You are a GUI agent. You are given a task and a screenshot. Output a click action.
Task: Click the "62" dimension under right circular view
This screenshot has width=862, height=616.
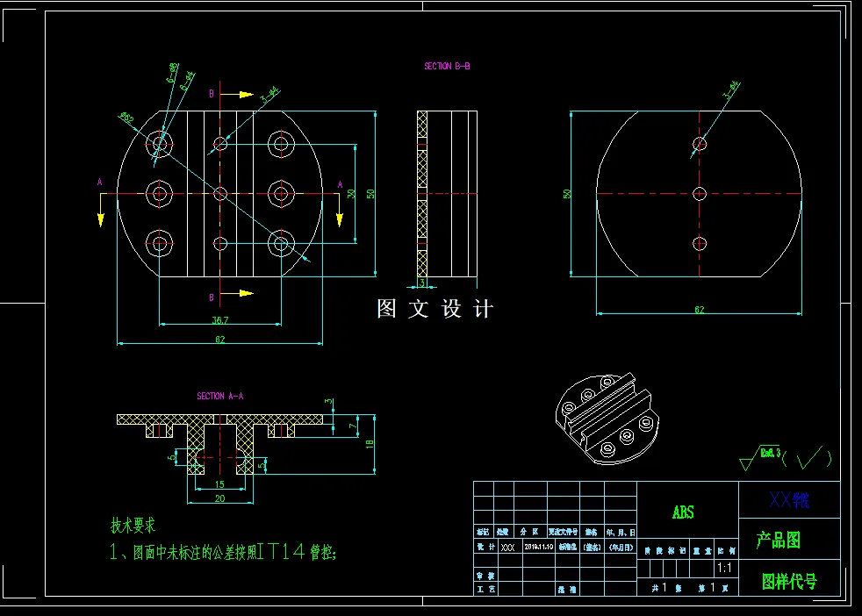[699, 310]
